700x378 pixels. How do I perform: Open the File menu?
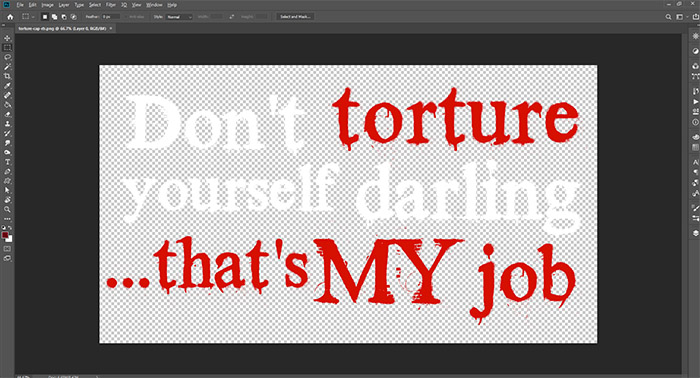[20, 5]
